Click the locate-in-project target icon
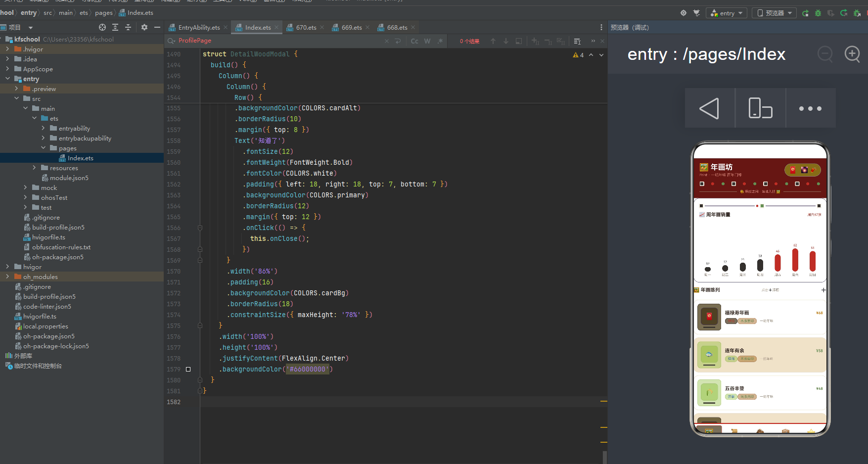Viewport: 868px width, 464px height. 102,27
